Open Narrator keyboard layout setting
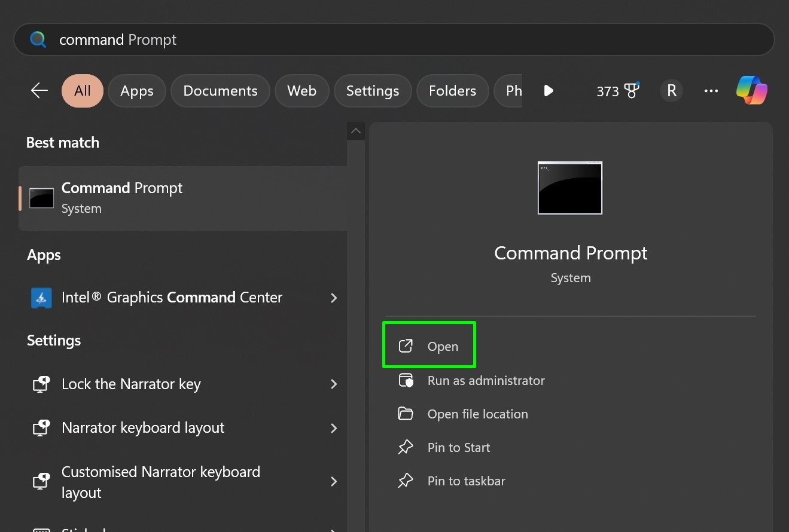The height and width of the screenshot is (532, 789). click(x=183, y=428)
